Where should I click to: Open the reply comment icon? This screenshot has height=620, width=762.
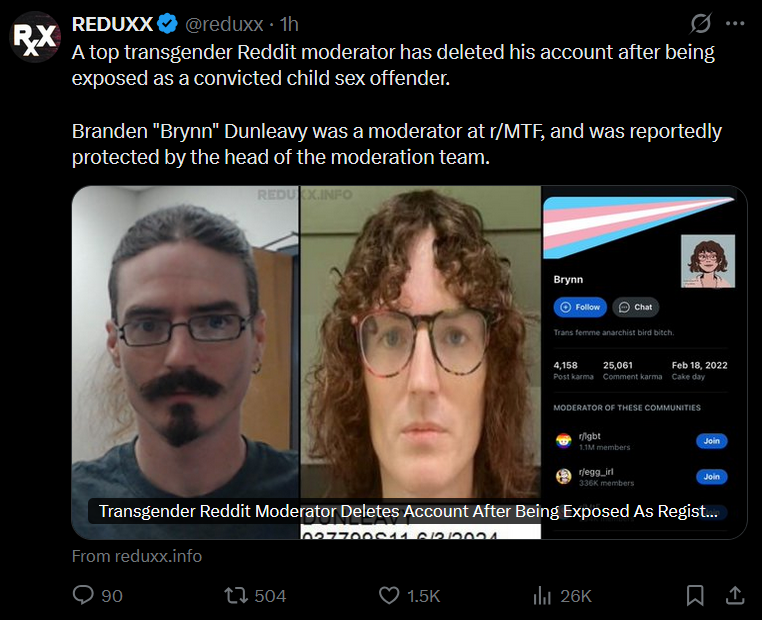[83, 595]
